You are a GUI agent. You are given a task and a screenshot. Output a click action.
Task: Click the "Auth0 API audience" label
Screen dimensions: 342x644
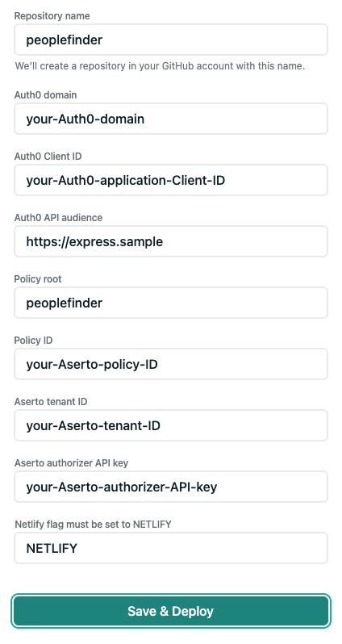click(58, 218)
